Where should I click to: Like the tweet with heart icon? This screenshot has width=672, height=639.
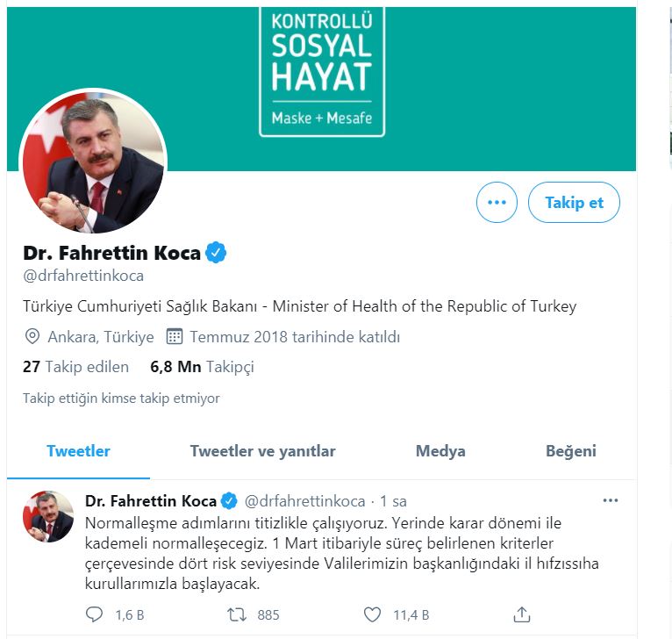click(x=372, y=614)
